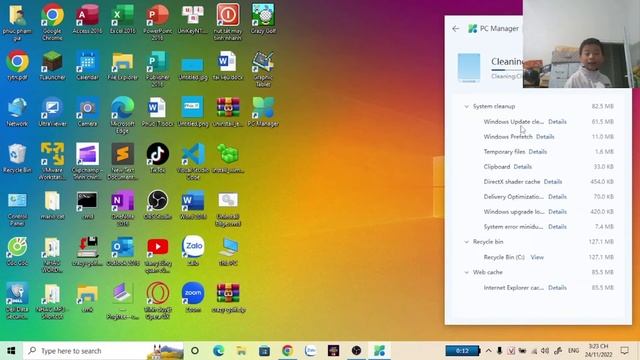This screenshot has width=640, height=360.
Task: Open the cmd desktop shortcut
Action: [87, 205]
